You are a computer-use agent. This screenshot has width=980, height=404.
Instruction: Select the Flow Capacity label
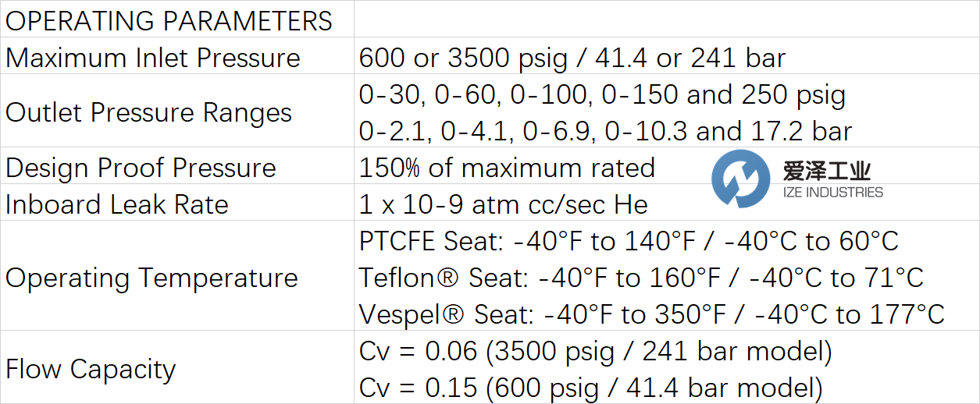91,369
